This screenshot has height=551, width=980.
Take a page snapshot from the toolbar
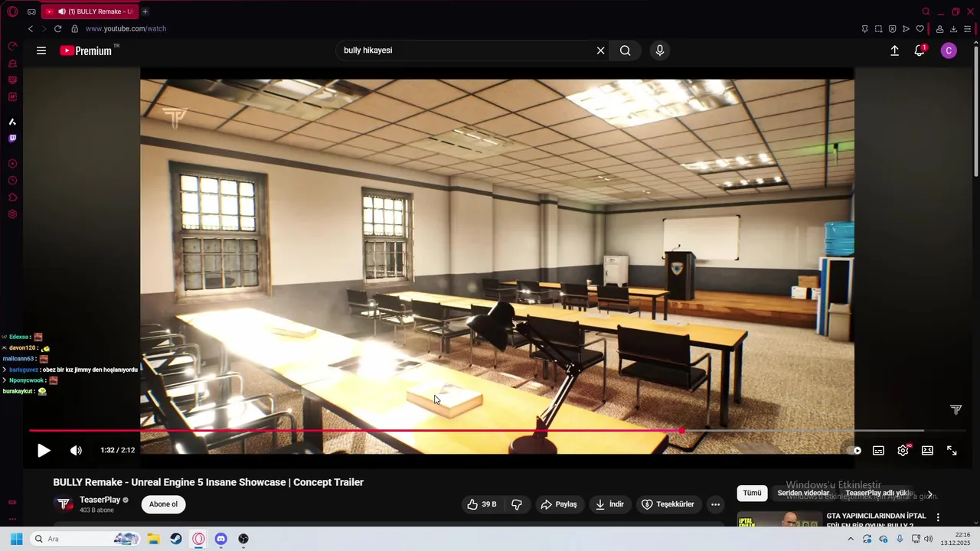point(878,29)
